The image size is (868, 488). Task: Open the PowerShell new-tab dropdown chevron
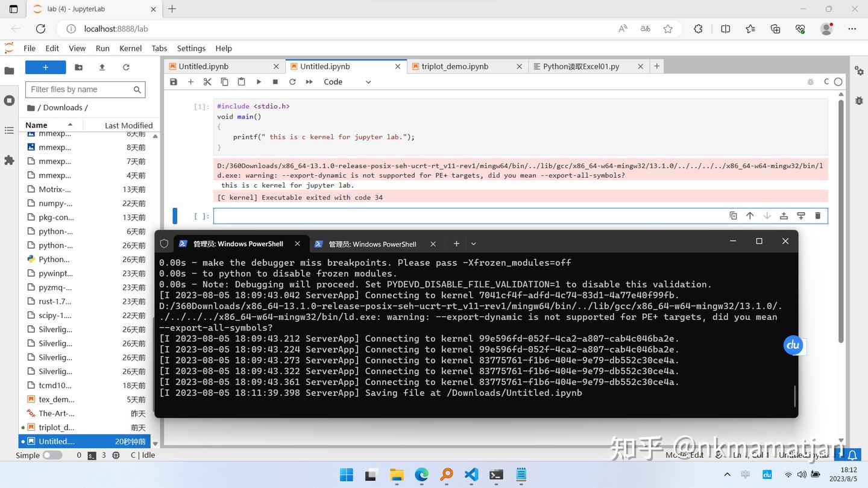coord(473,243)
